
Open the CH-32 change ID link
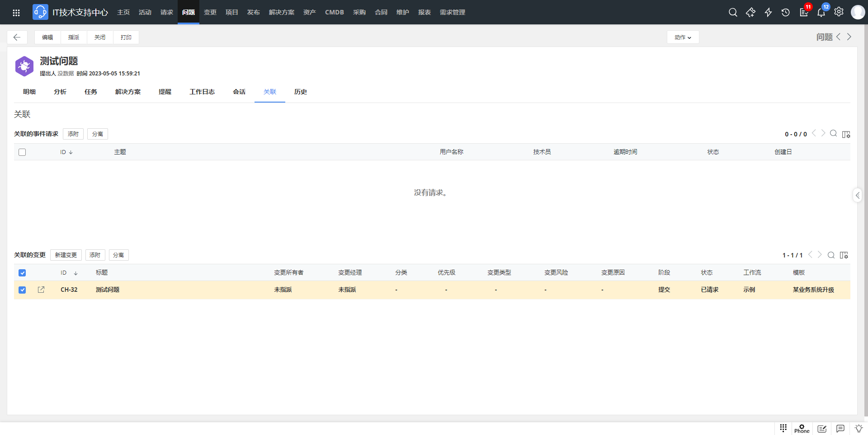69,290
